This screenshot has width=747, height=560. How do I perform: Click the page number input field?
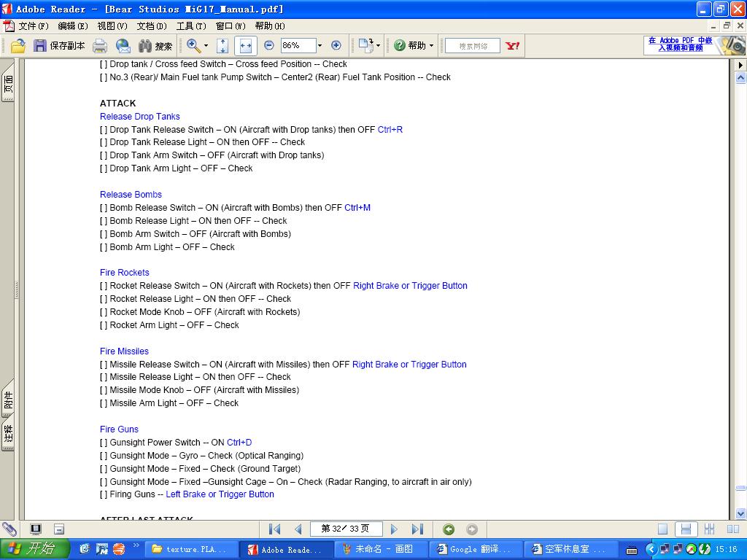(345, 529)
